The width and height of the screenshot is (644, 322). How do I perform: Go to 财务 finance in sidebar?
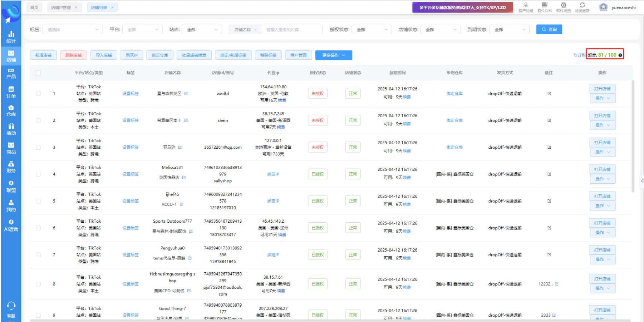tap(11, 167)
